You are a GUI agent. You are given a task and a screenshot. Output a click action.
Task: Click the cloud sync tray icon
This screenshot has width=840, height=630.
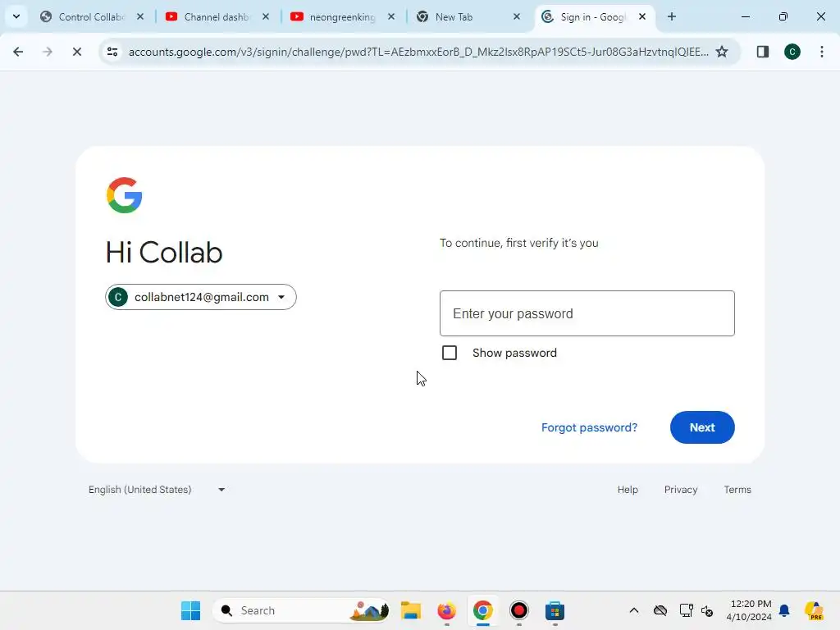pyautogui.click(x=660, y=610)
